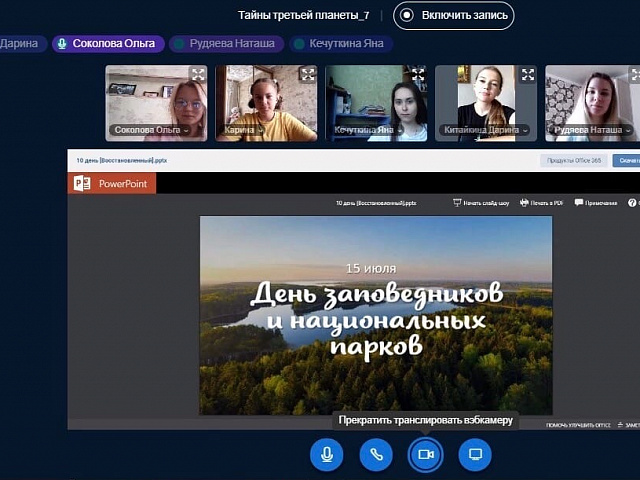This screenshot has width=640, height=480.
Task: Click Продукты Office 365 button
Action: 574,160
